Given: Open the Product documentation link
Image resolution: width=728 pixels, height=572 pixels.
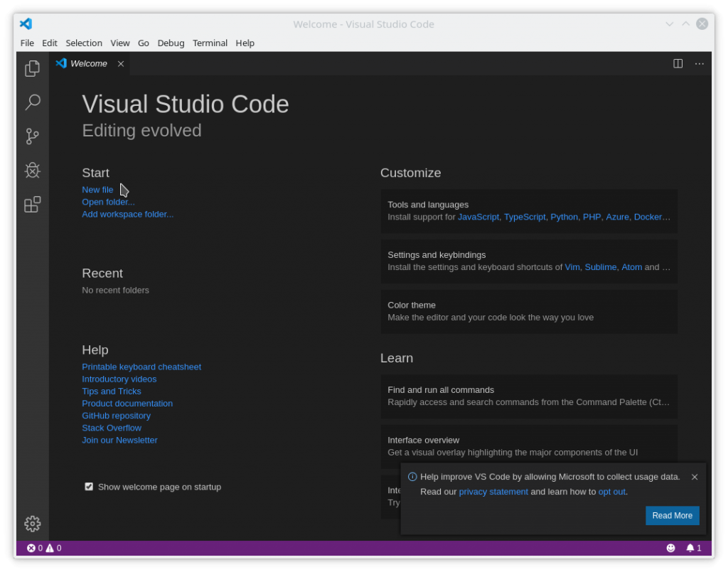Looking at the screenshot, I should coord(127,404).
